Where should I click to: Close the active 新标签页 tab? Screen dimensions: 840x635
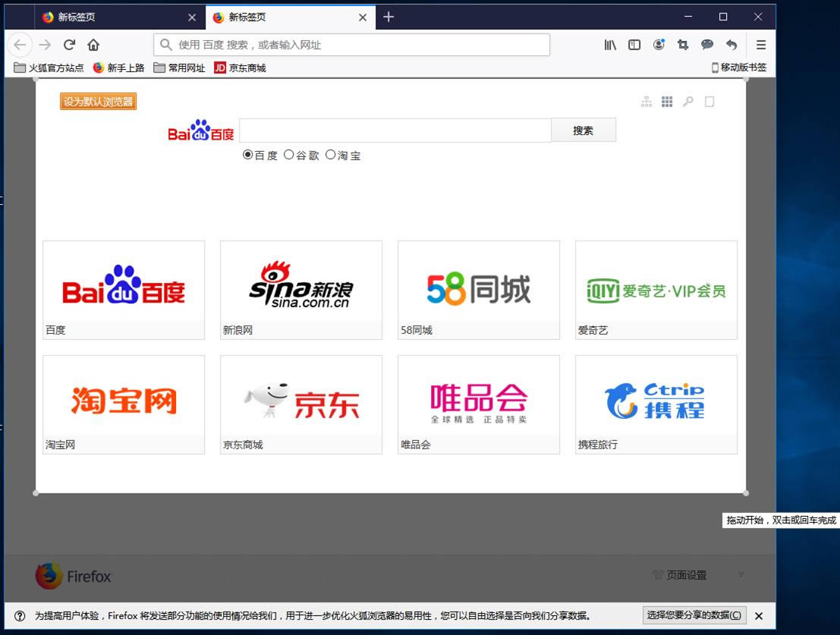point(363,17)
